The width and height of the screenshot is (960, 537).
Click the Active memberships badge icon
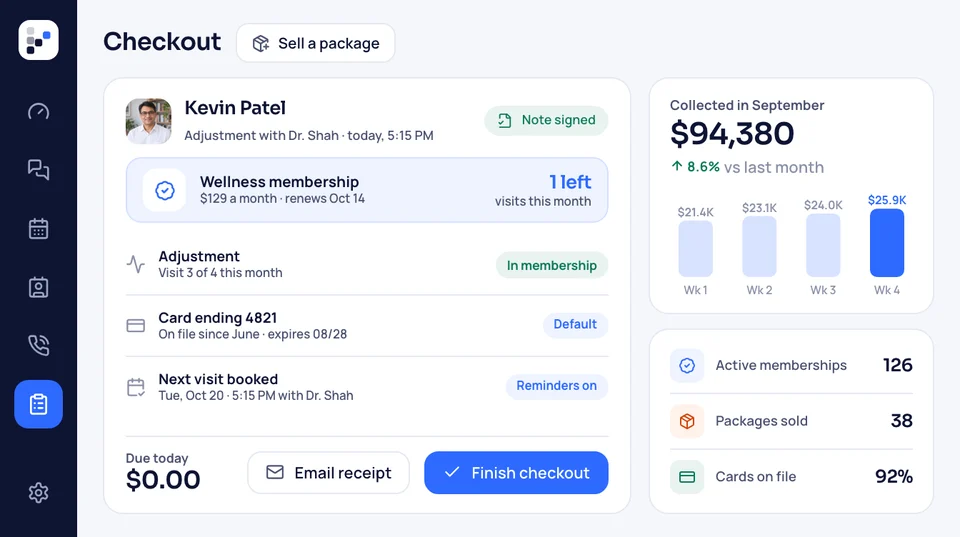click(x=687, y=366)
